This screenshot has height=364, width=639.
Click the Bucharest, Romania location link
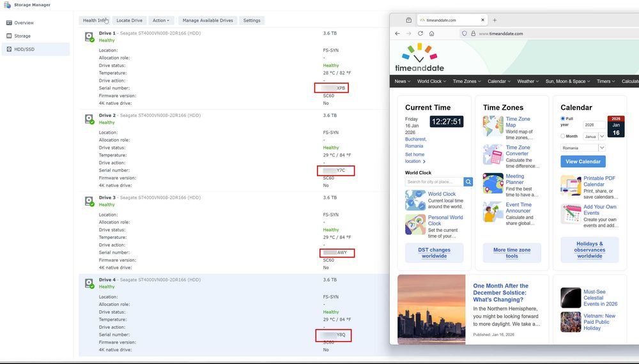tap(415, 142)
